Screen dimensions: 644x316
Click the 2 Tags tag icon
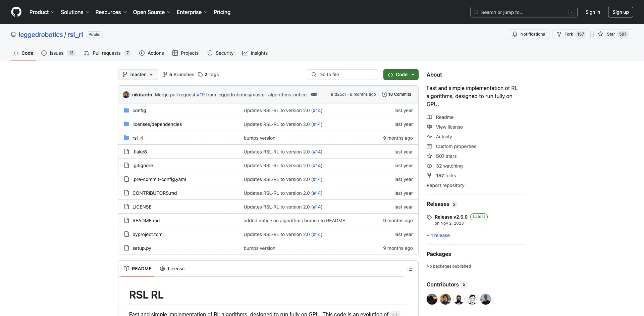[x=200, y=75]
